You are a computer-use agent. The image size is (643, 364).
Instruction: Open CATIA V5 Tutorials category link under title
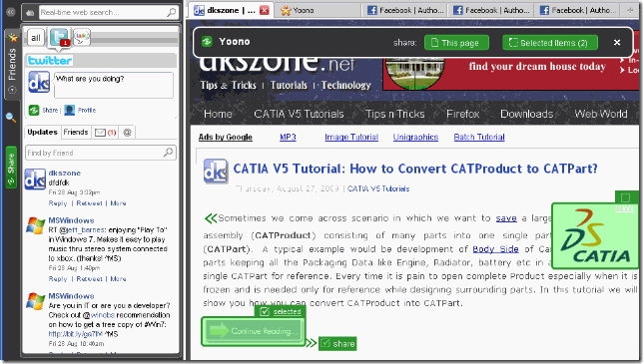(378, 188)
